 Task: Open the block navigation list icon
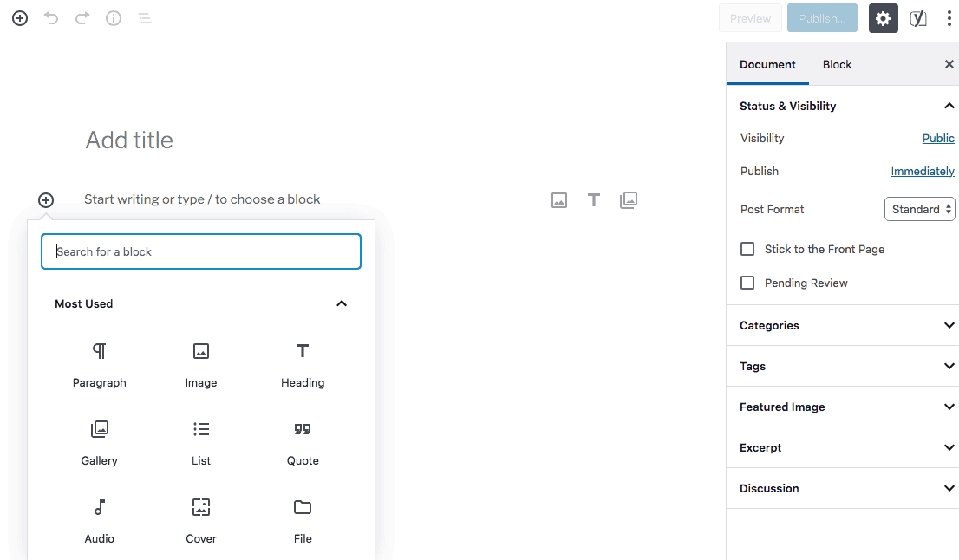(x=144, y=18)
